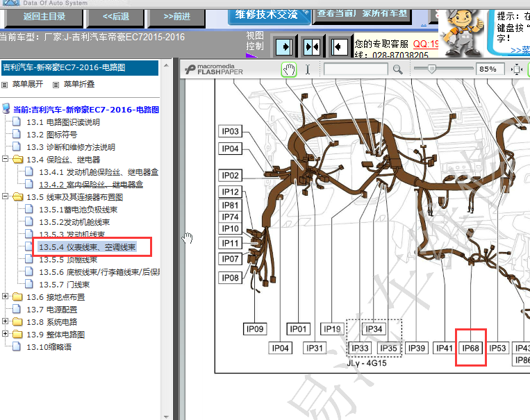Open the 维修技术交流 tab
Screen dimensions: 530x420
tap(269, 16)
